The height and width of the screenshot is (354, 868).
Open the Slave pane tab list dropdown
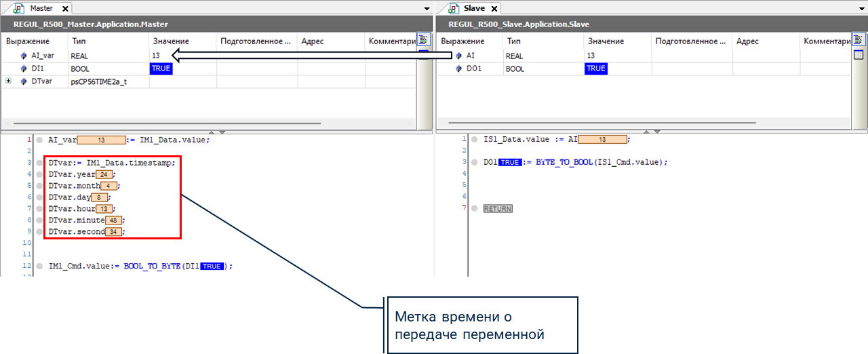tap(861, 9)
